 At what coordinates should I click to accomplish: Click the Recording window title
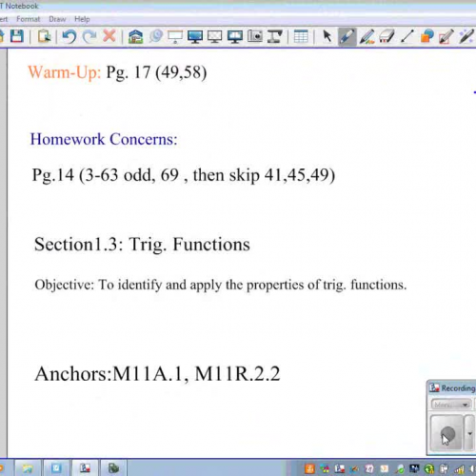tap(458, 388)
